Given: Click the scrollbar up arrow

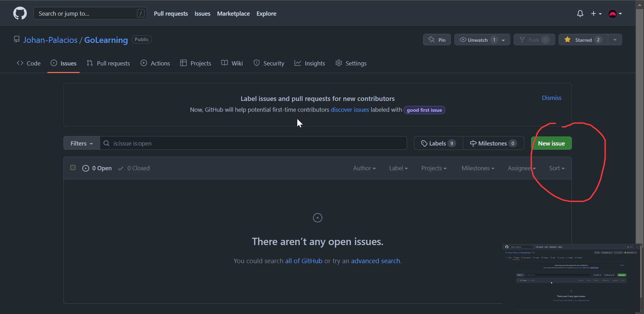Looking at the screenshot, I should point(639,5).
